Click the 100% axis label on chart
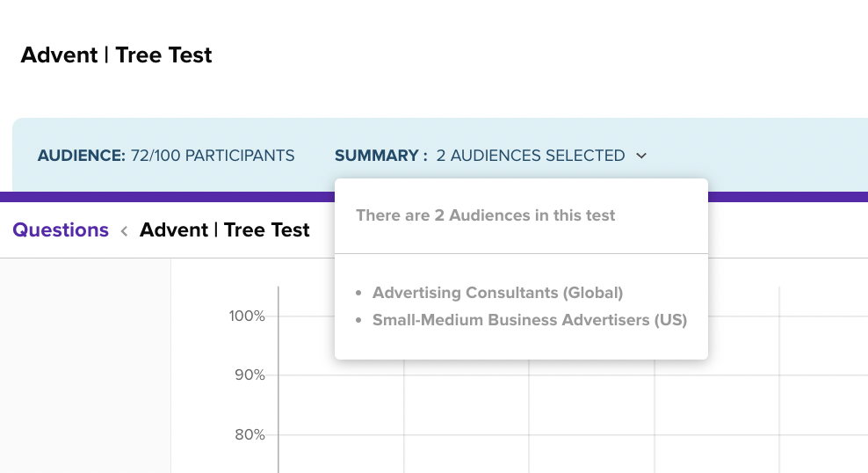Screen dimensions: 868x473 click(247, 317)
